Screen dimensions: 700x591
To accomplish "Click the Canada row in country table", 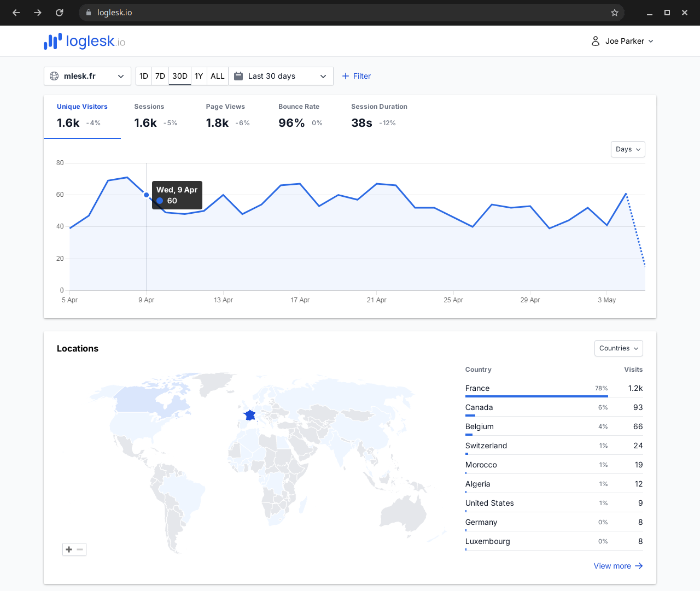I will 554,407.
